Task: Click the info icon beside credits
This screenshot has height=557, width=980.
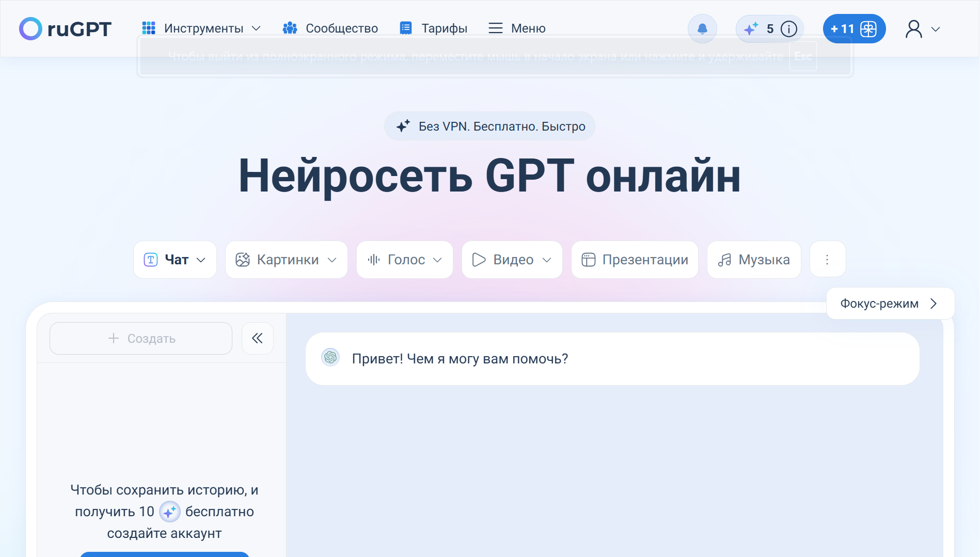Action: (x=788, y=29)
